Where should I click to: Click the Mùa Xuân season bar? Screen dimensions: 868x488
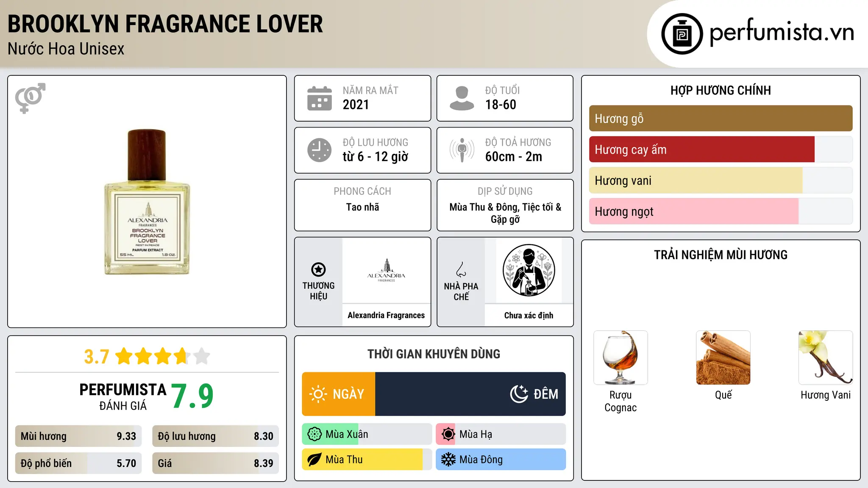[x=367, y=434]
